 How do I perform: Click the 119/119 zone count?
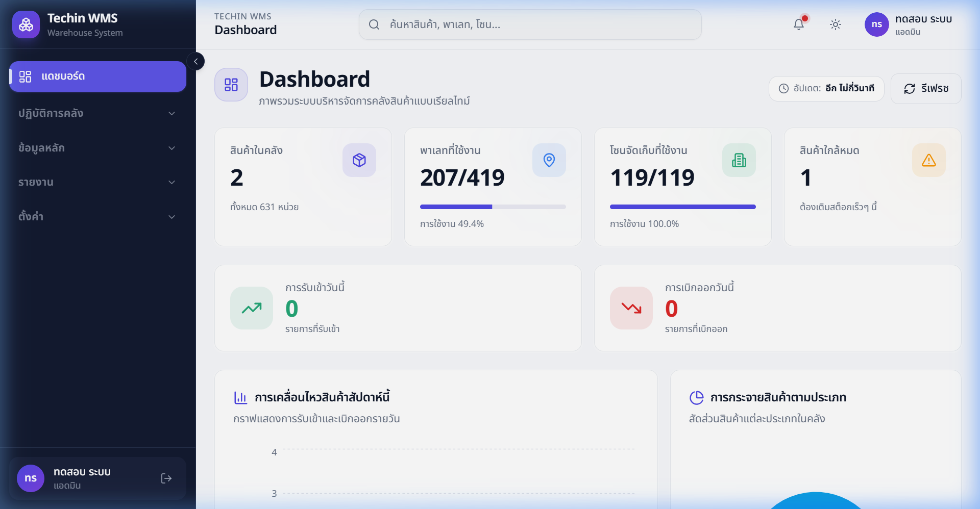[x=652, y=177]
